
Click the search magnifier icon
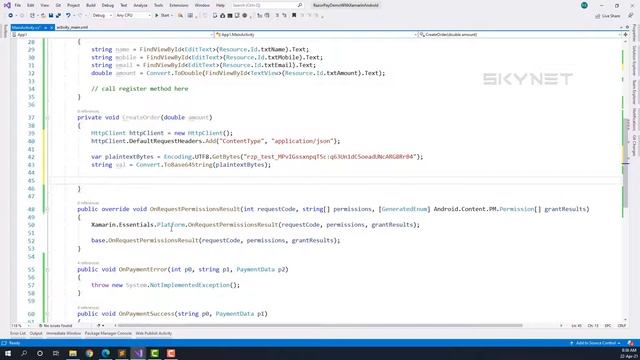[300, 5]
